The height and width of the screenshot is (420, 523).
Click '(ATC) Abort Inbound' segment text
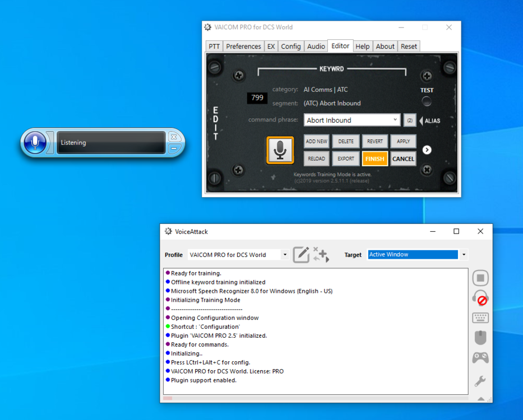(x=332, y=104)
